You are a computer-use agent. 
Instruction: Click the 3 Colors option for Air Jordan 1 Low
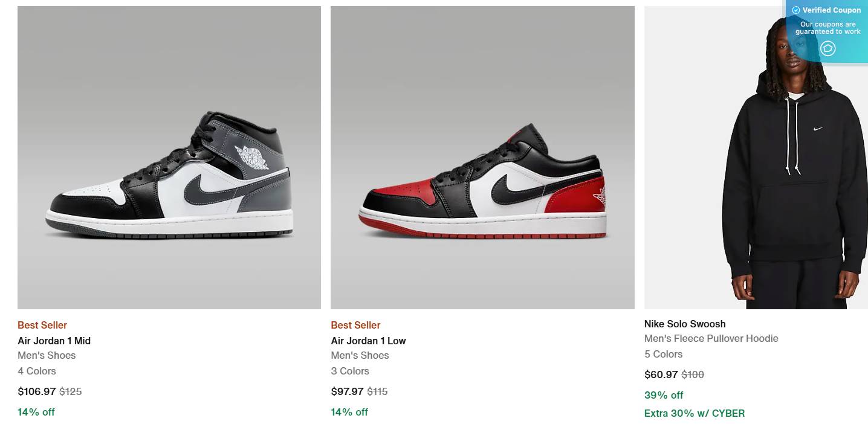point(349,371)
